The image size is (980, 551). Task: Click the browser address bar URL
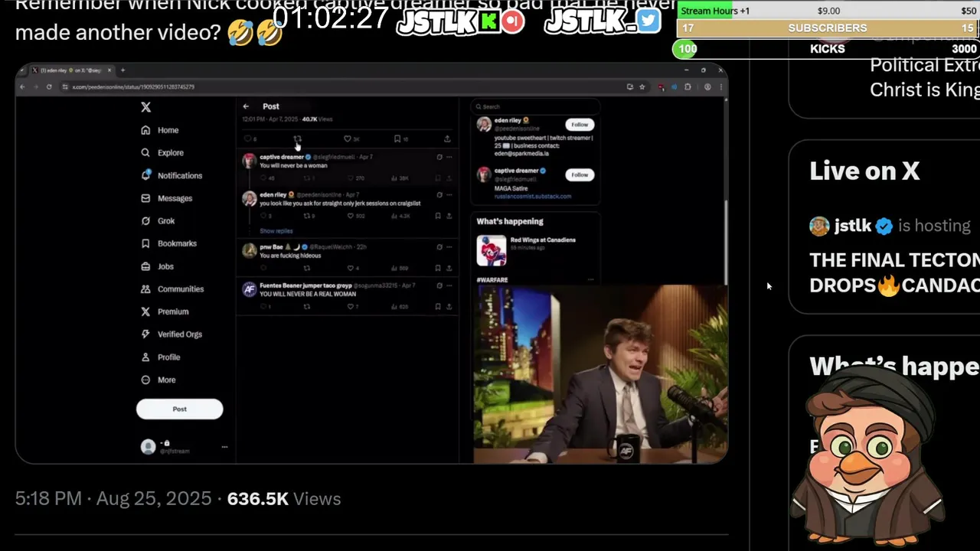[x=133, y=86]
